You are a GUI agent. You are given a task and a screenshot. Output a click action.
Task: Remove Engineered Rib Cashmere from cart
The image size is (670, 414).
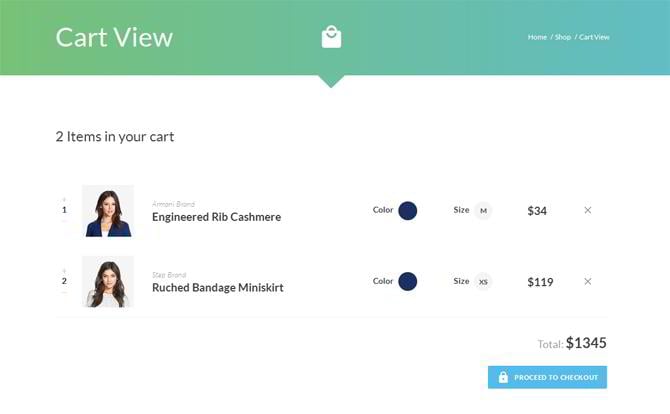[587, 210]
